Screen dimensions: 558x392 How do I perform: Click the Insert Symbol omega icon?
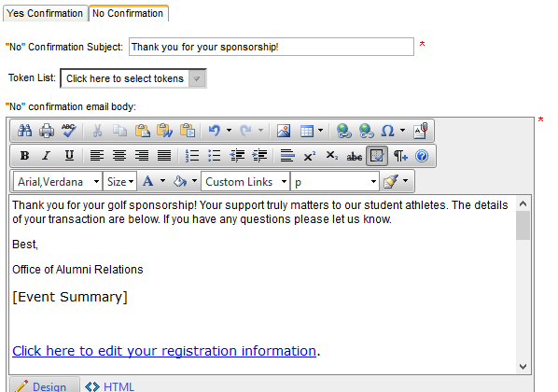387,131
